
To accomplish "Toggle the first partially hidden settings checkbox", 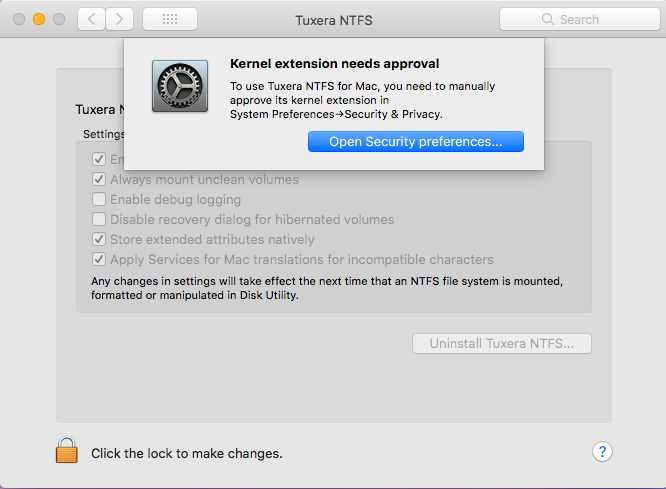I will click(99, 159).
